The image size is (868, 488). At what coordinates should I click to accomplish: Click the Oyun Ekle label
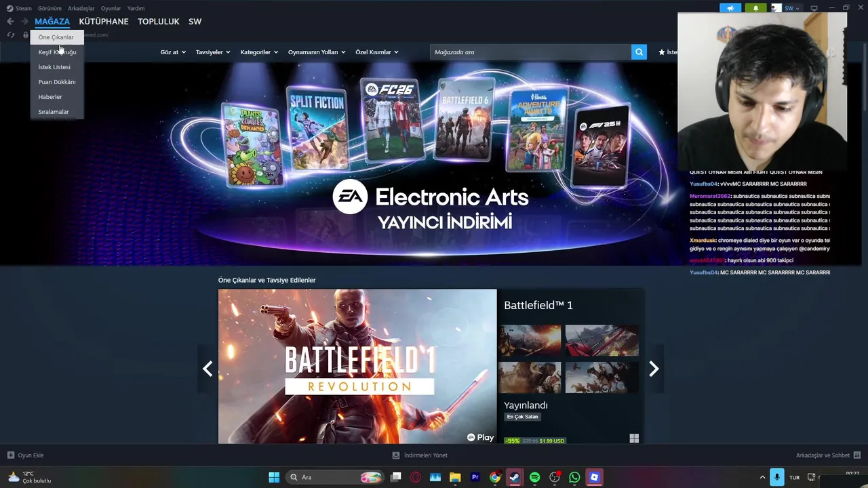click(31, 455)
